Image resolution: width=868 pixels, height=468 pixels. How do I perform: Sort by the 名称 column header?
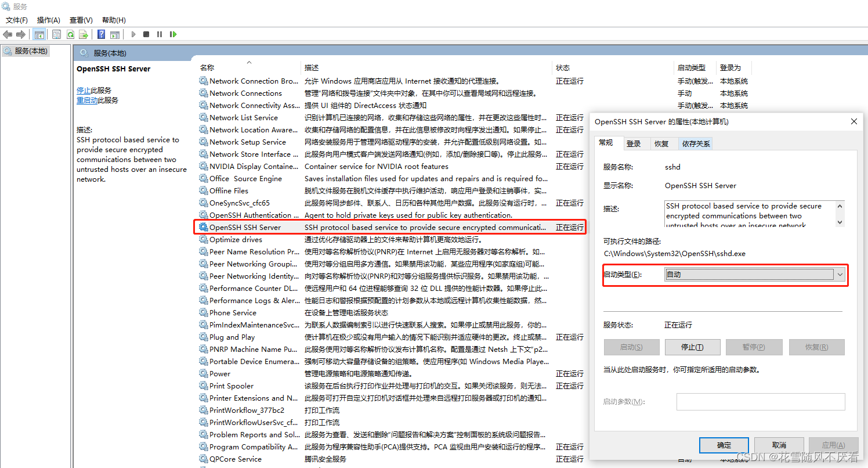207,67
